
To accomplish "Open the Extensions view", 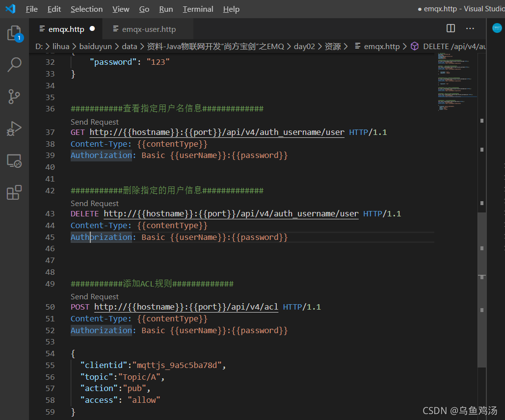I will click(x=14, y=192).
